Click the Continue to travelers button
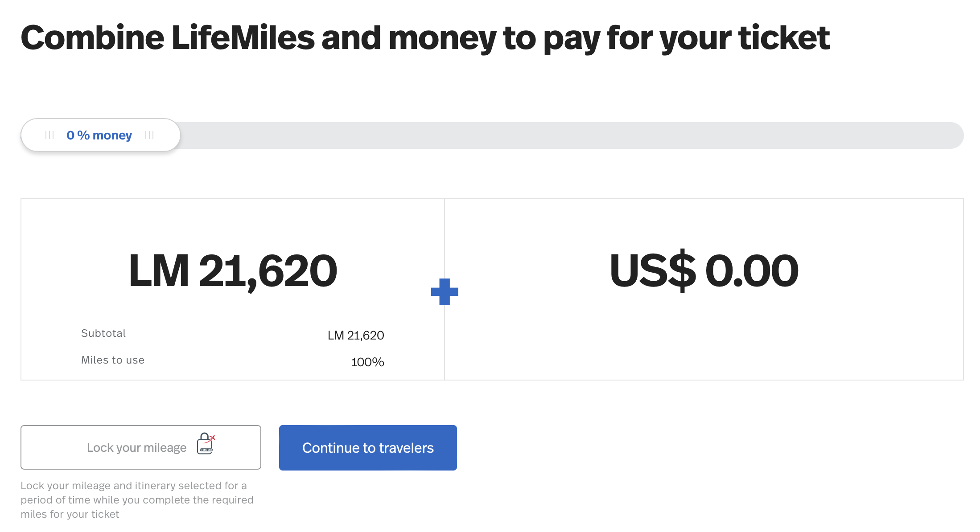Viewport: 980px width, 532px height. tap(368, 448)
